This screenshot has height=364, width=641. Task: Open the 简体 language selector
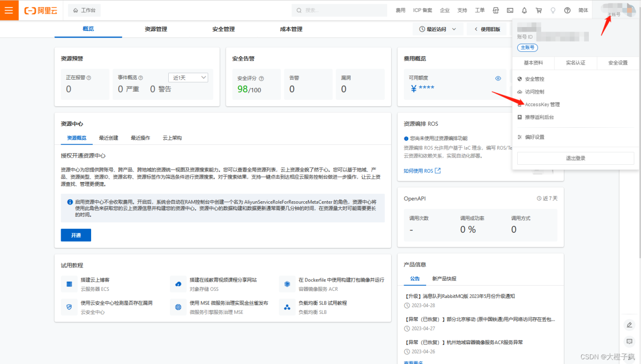point(583,10)
